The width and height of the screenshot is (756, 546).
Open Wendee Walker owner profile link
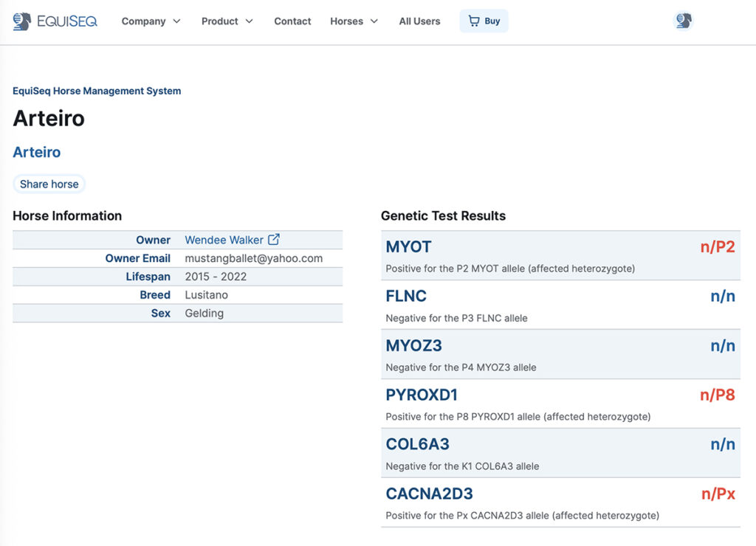(224, 240)
